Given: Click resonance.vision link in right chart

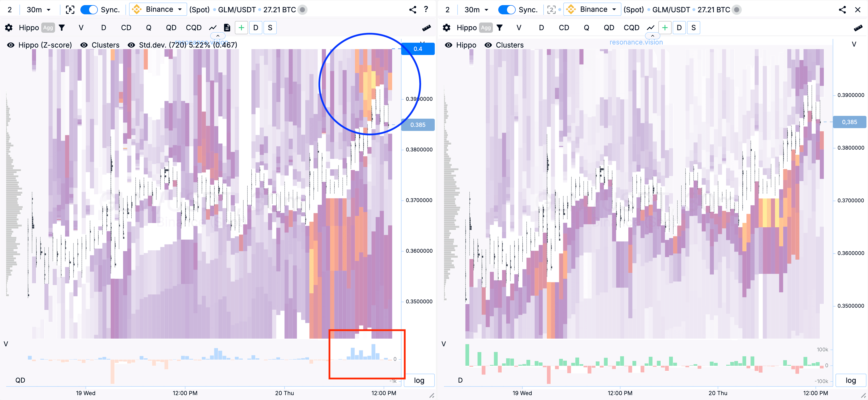Looking at the screenshot, I should 636,42.
